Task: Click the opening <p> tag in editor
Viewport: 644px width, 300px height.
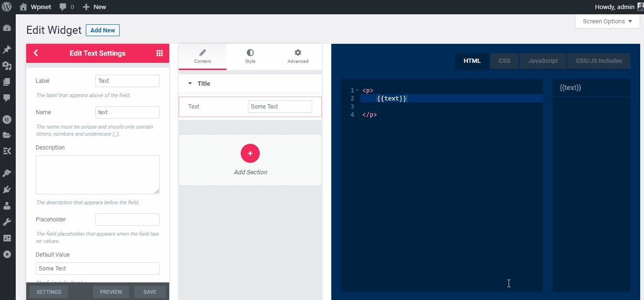Action: coord(368,90)
